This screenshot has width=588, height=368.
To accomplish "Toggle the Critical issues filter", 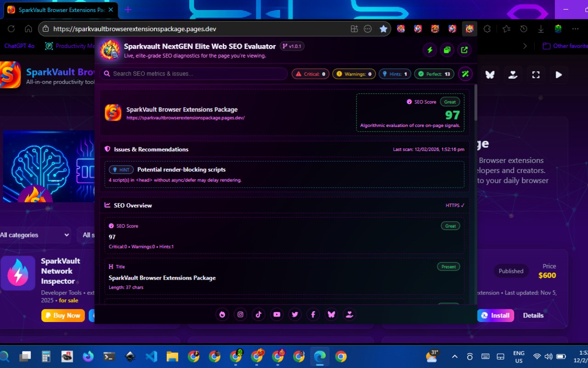I will 311,74.
